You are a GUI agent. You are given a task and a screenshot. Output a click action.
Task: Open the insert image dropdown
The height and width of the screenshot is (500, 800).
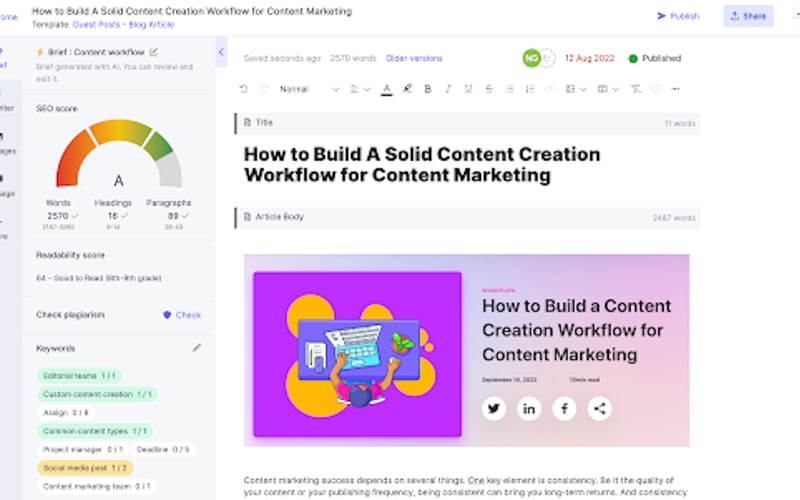(576, 89)
